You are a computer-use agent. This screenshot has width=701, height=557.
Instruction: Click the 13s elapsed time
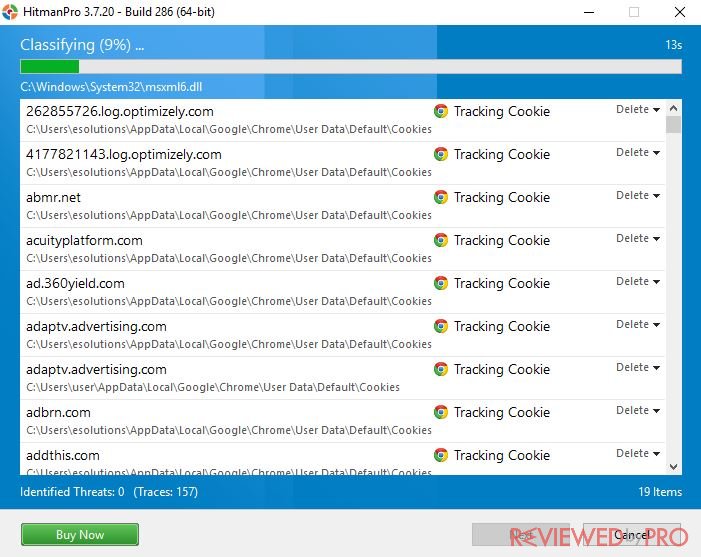673,45
